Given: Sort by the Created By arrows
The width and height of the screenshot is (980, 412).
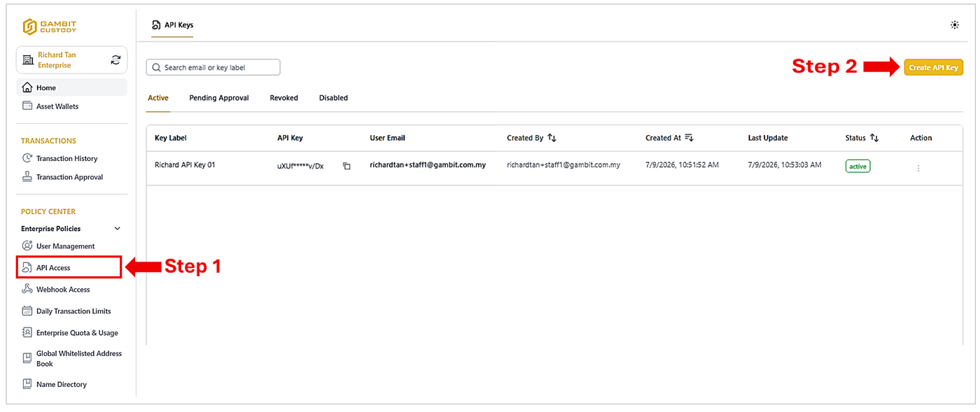Looking at the screenshot, I should pos(552,138).
